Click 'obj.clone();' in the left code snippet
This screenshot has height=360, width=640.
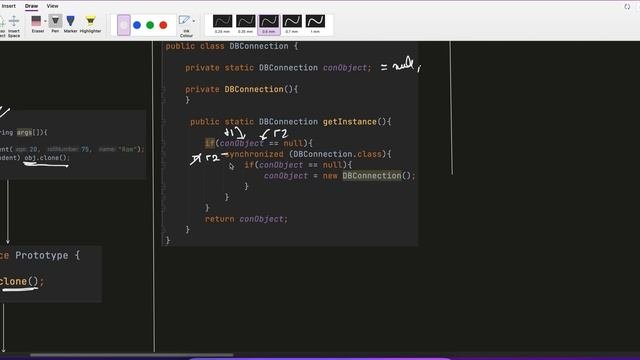coord(47,158)
